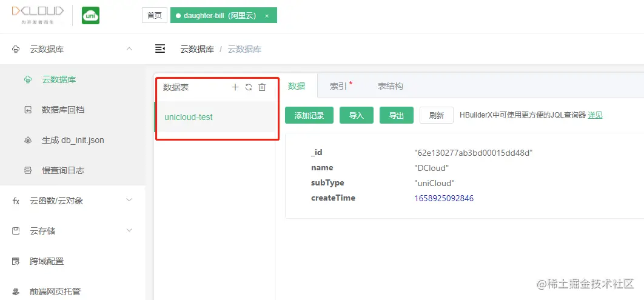Click the _id field label
The image size is (644, 300).
pos(317,153)
